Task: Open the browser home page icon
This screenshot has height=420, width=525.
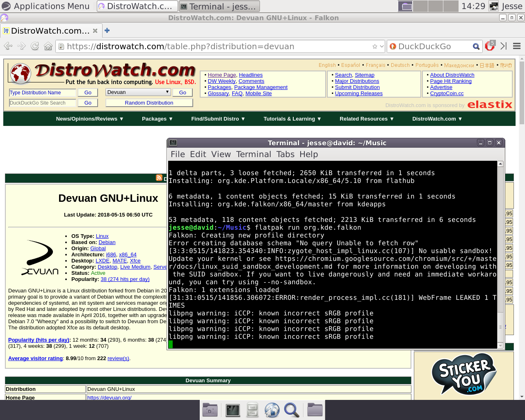Action: 48,46
